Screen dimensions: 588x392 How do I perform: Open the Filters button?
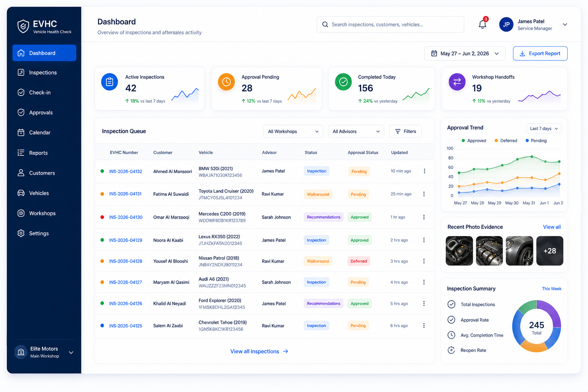(x=405, y=131)
